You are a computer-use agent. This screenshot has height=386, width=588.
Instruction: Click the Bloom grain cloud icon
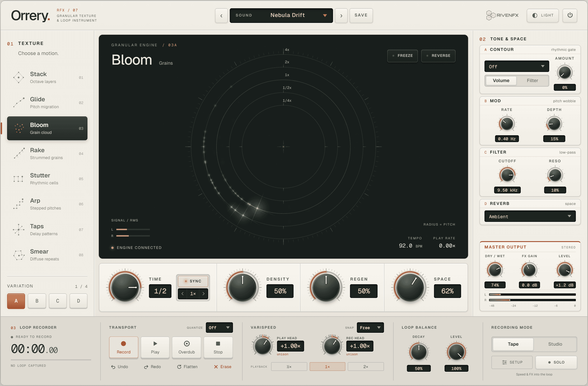click(19, 128)
